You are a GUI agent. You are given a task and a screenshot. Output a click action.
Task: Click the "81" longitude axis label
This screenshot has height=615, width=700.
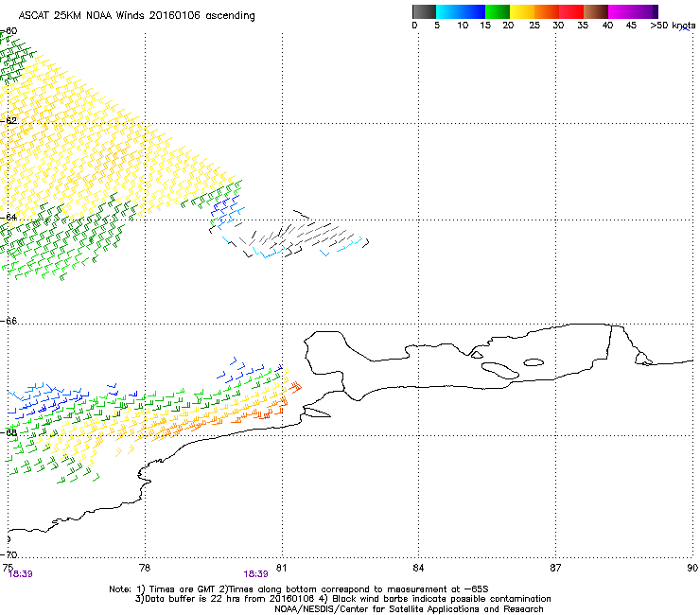click(x=281, y=568)
